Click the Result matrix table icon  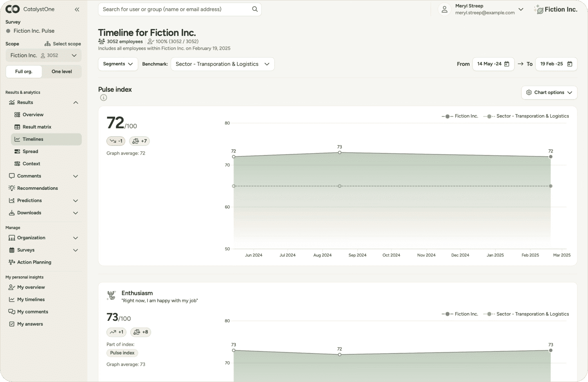click(x=17, y=127)
